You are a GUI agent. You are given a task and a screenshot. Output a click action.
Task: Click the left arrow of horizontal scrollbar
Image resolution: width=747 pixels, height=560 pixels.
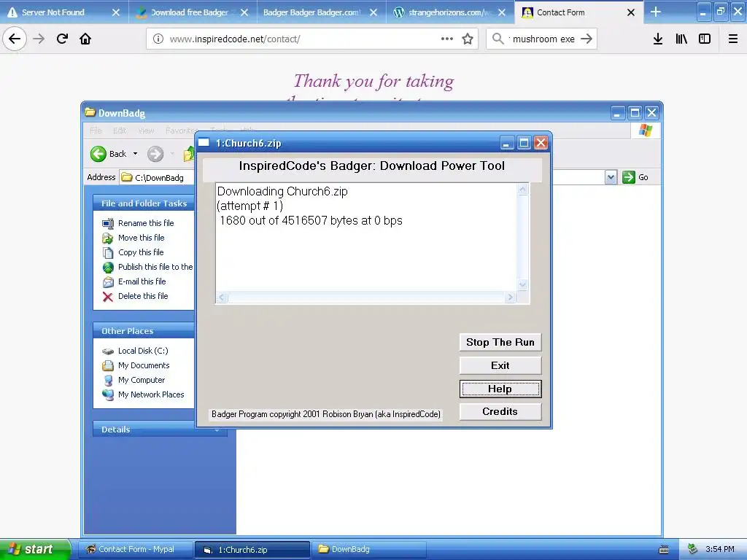pos(222,297)
